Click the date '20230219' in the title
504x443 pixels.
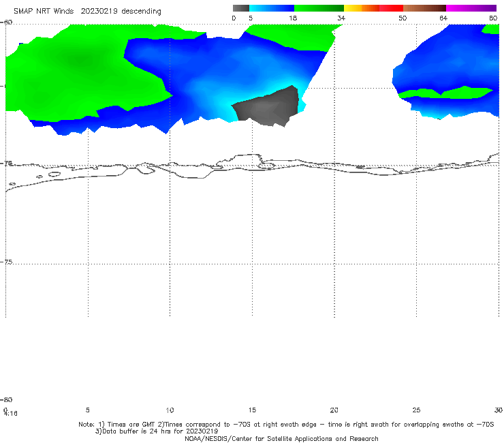pos(99,12)
